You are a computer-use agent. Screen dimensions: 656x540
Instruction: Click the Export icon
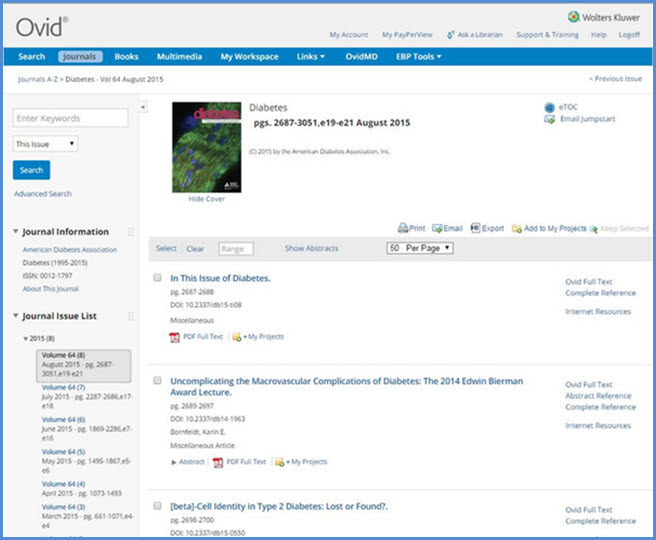[x=475, y=228]
